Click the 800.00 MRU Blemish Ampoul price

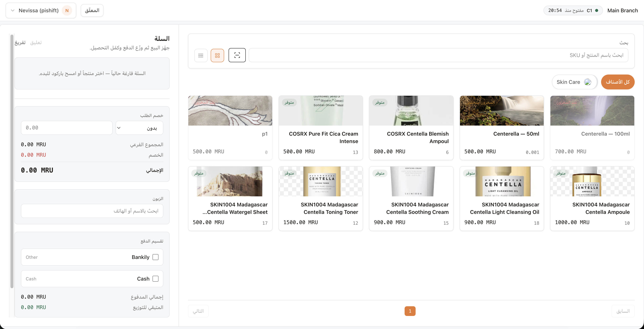pyautogui.click(x=389, y=152)
